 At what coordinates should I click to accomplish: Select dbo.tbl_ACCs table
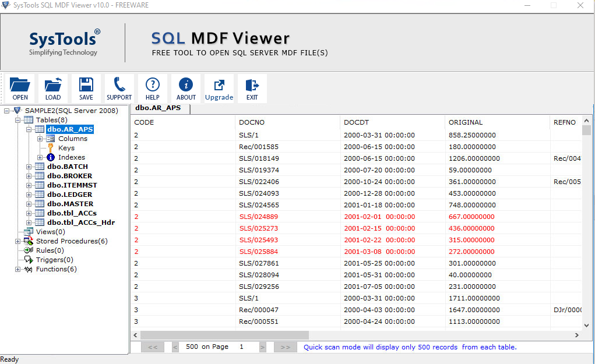[x=72, y=213]
